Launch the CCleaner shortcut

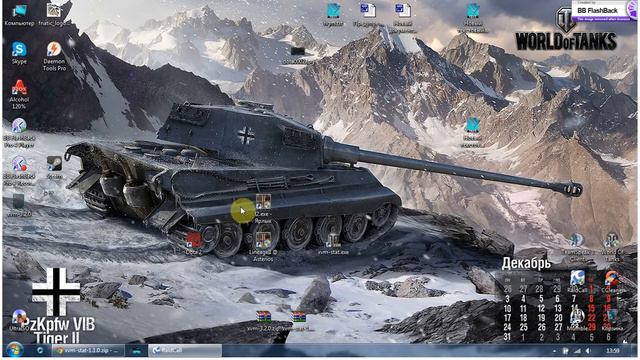pos(612,282)
